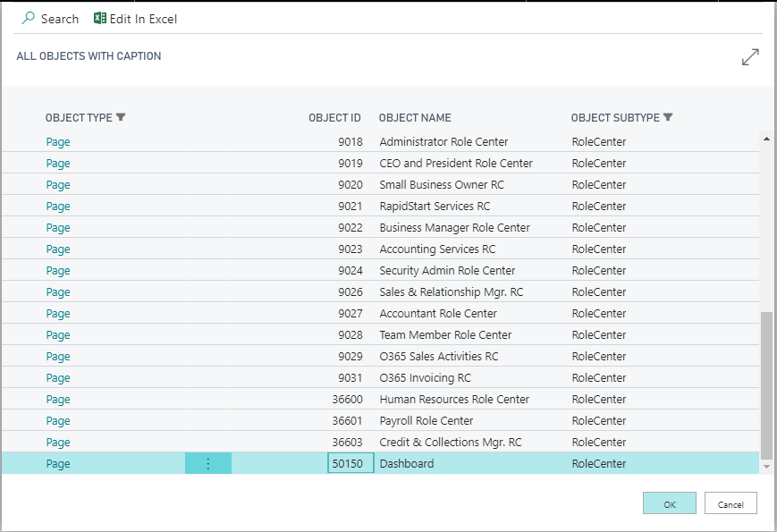The height and width of the screenshot is (532, 777).
Task: Click Page link in Security Admin row
Action: [x=58, y=270]
